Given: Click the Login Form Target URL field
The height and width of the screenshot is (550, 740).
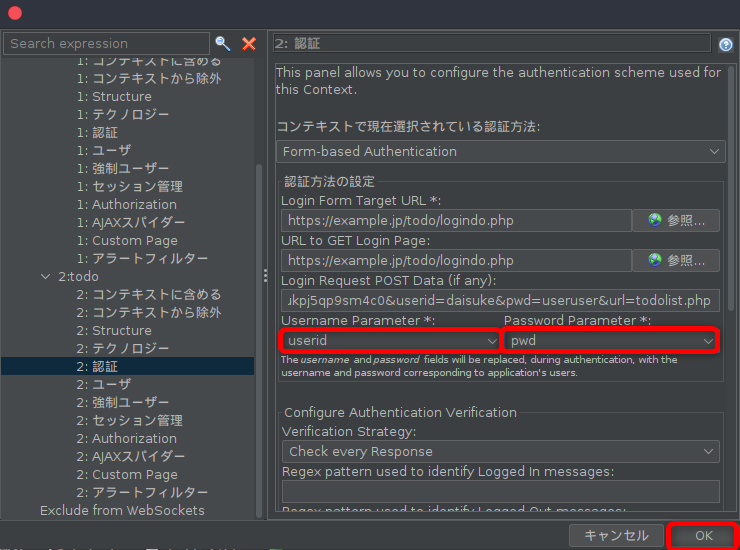Looking at the screenshot, I should click(x=456, y=220).
